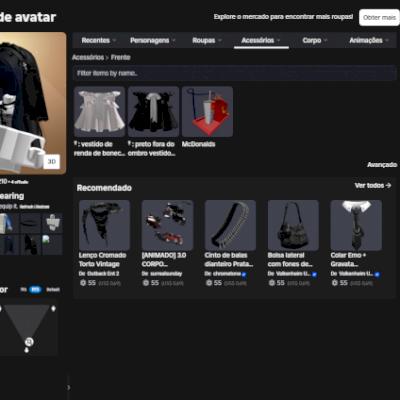Open the [ANIMADO] 3.0 CORPO item
The height and width of the screenshot is (400, 400).
[167, 225]
